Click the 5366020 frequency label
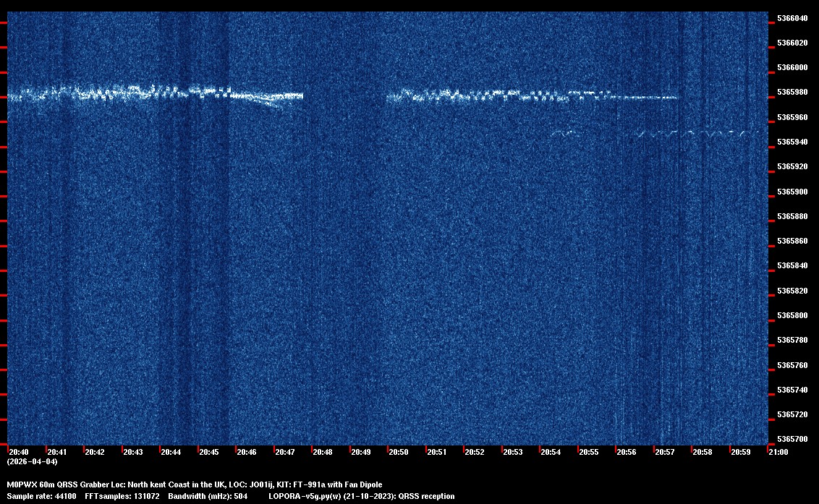Viewport: 819px width, 504px height. point(792,43)
